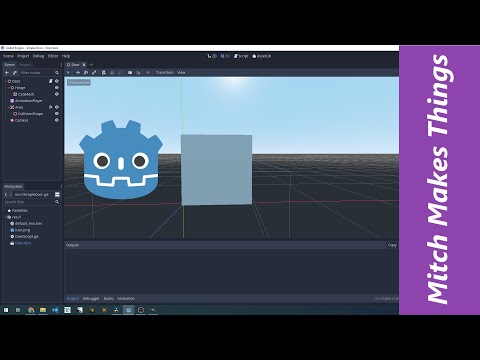Collapse the Door root node

point(5,81)
